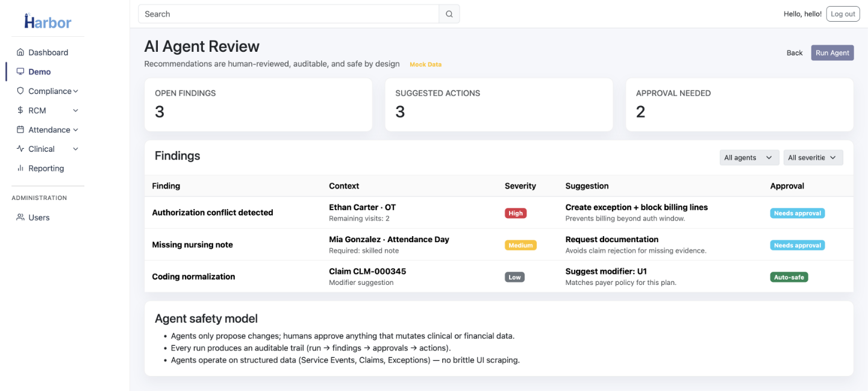Open the severity filter dropdown
Image resolution: width=868 pixels, height=391 pixels.
pyautogui.click(x=813, y=157)
